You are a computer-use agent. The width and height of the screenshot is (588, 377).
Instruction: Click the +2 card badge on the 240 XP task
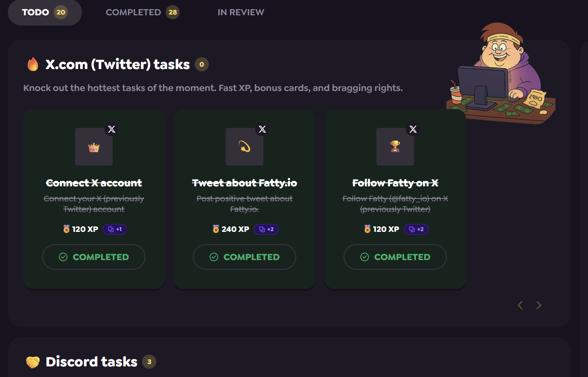click(x=266, y=229)
